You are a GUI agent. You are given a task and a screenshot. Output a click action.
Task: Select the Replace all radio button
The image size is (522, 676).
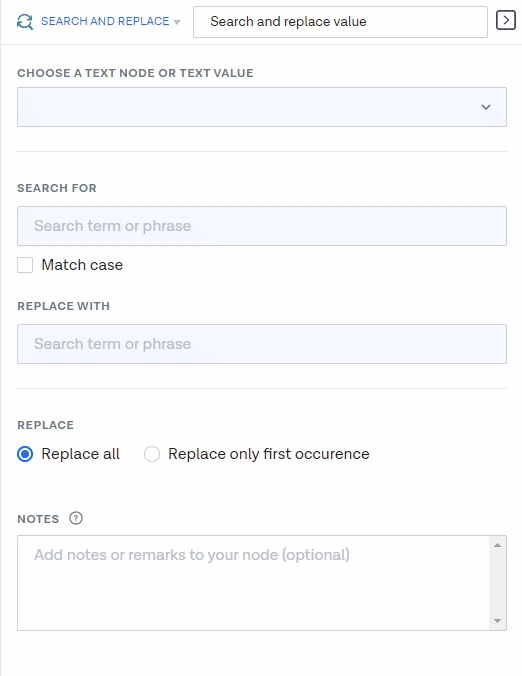[25, 454]
